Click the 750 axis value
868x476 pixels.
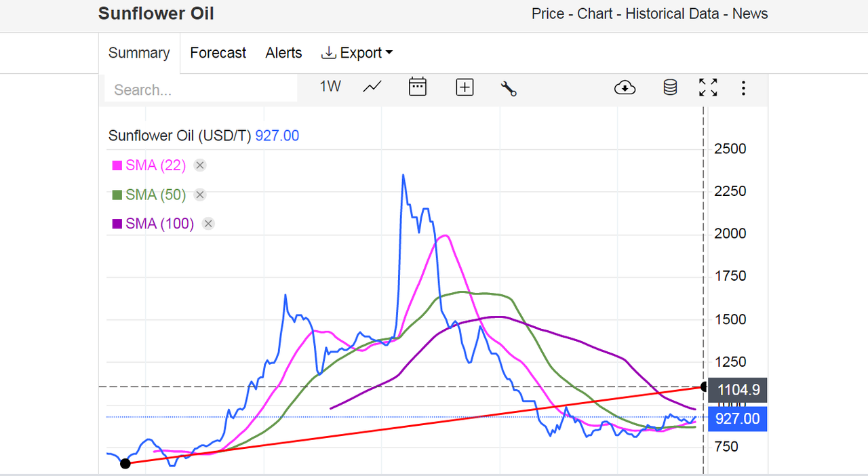click(726, 447)
